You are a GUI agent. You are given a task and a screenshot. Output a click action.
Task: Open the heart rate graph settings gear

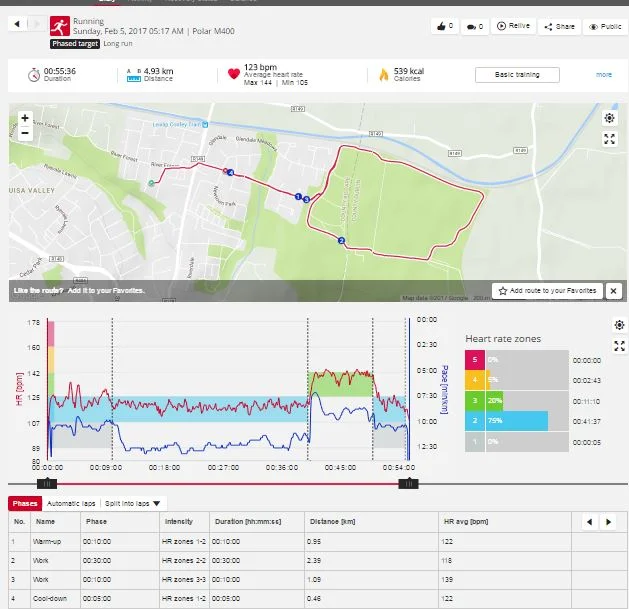(x=619, y=326)
